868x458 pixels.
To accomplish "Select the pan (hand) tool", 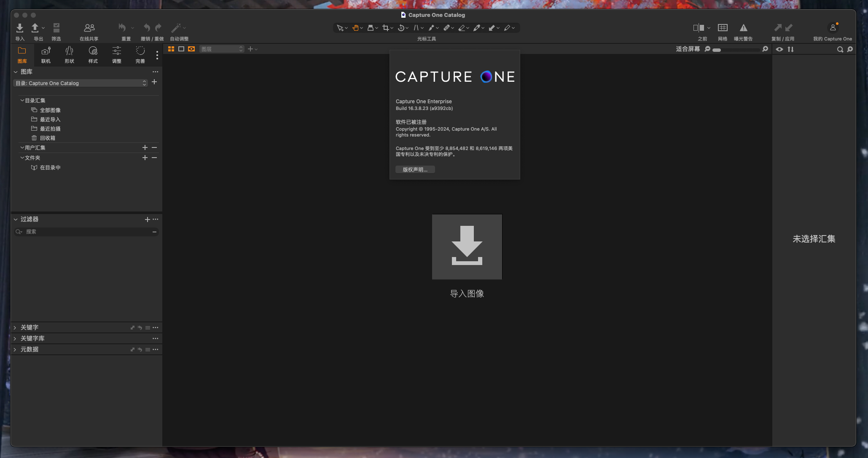I will (x=355, y=27).
